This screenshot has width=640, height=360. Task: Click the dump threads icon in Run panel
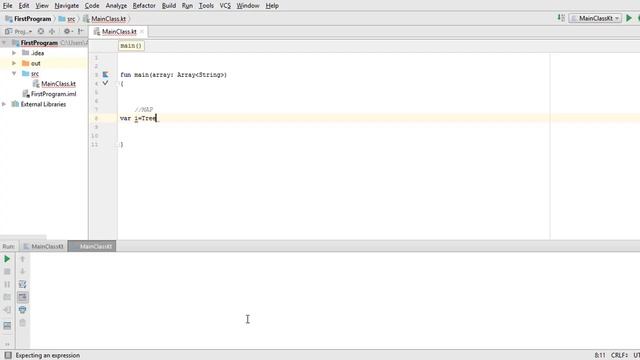click(7, 297)
